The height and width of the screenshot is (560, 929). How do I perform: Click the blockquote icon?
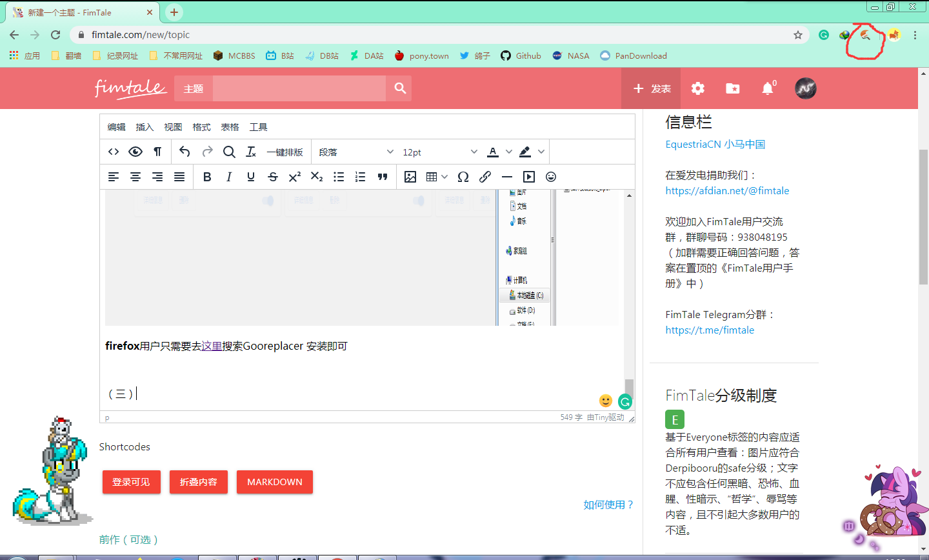tap(383, 177)
